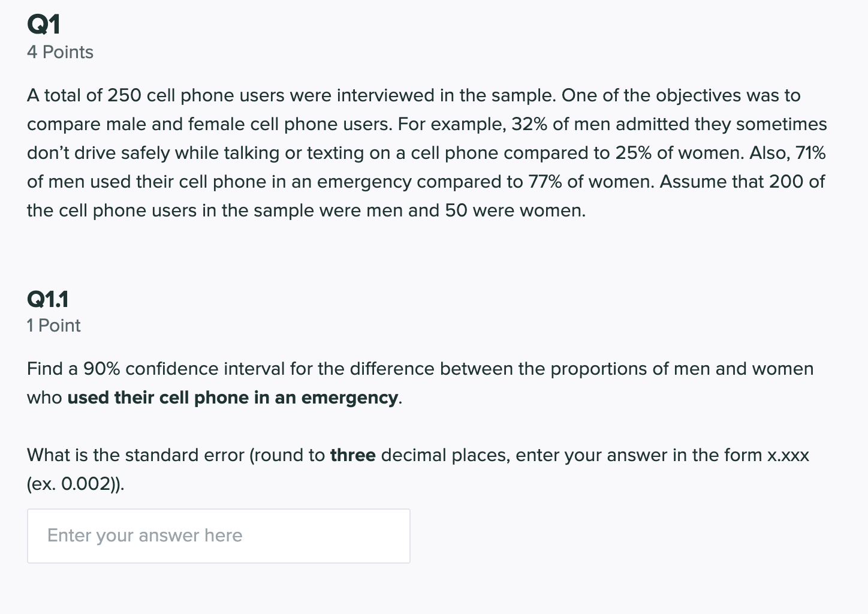The image size is (868, 614).
Task: Click the '77%' emergency-use percentage
Action: point(545,182)
